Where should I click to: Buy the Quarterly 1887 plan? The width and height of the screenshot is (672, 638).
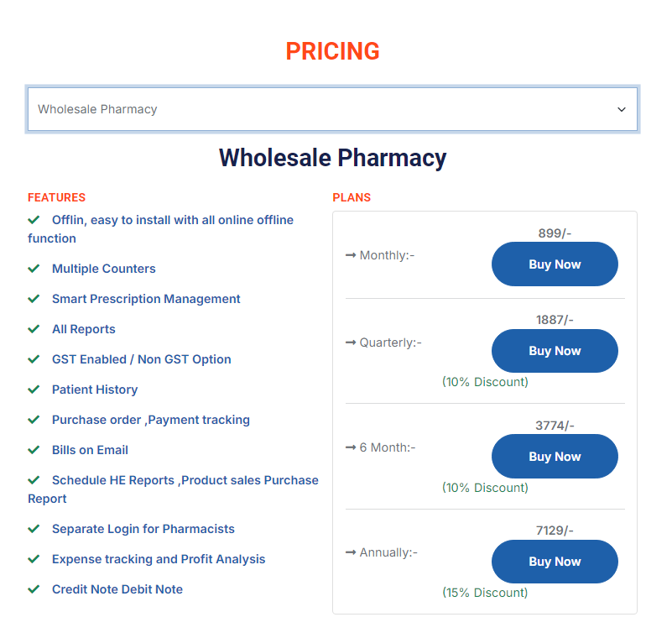[555, 351]
